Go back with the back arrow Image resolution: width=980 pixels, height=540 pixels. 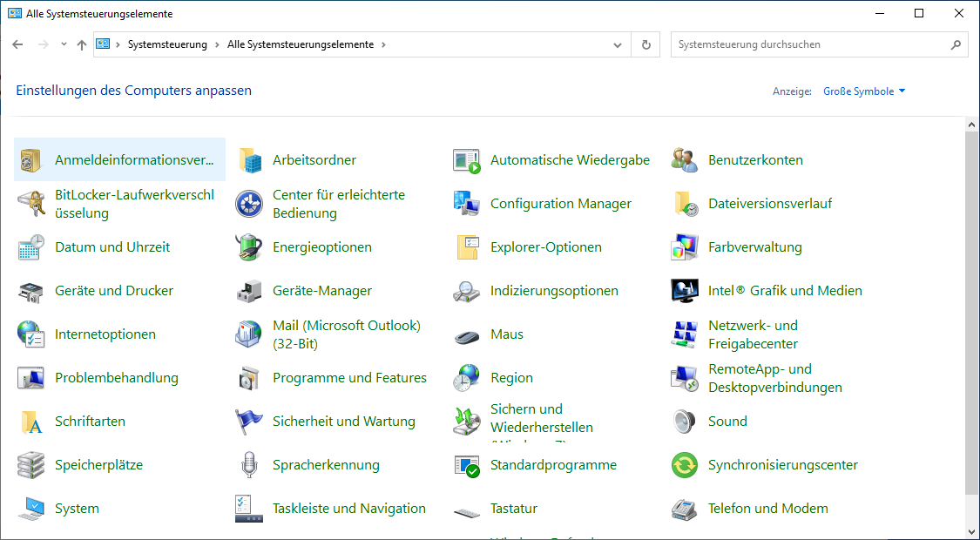coord(17,44)
